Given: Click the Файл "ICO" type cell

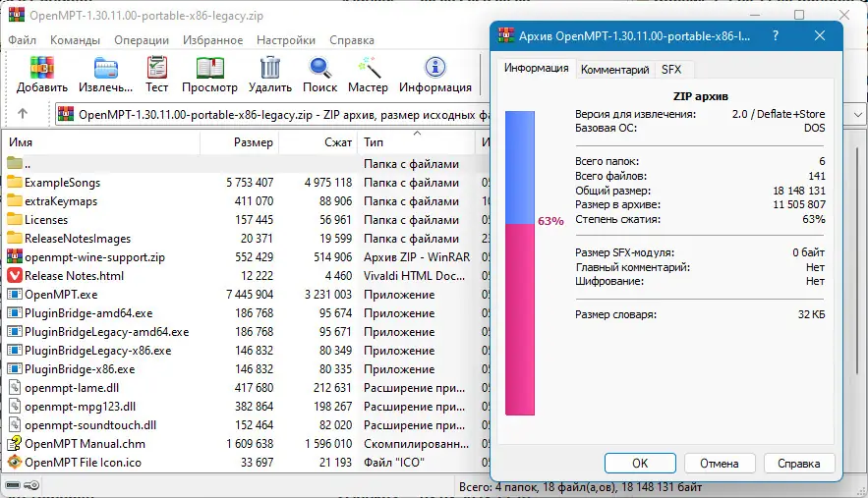Looking at the screenshot, I should 393,462.
